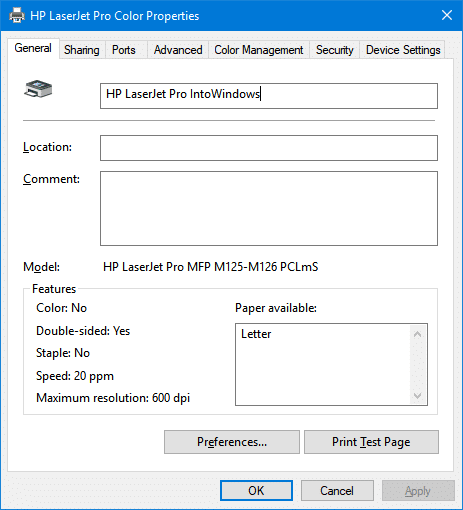Click the 'Location:' label
The width and height of the screenshot is (463, 510).
[x=47, y=147]
